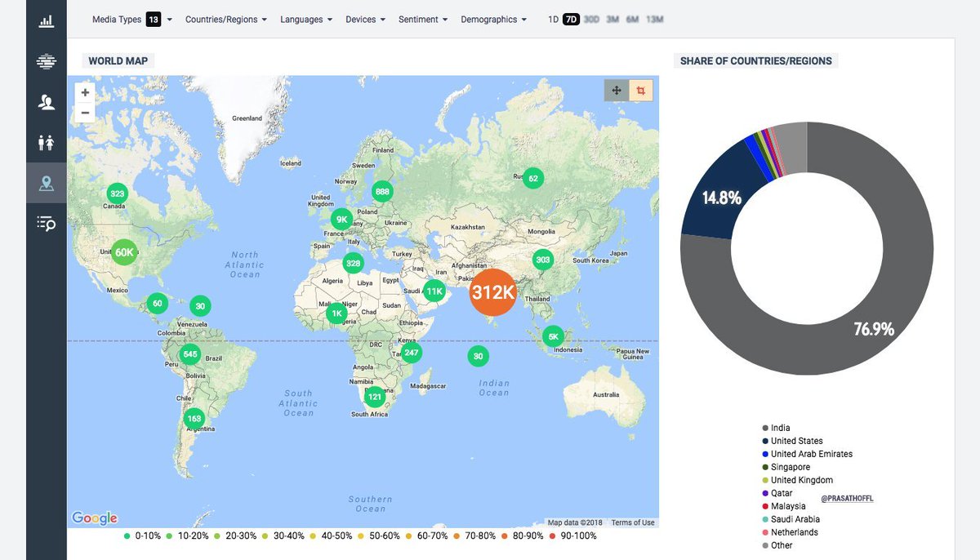
Task: Toggle Singapore legend entry
Action: click(786, 467)
